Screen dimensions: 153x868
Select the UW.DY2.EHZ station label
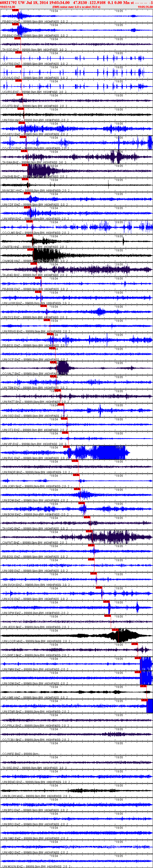pyautogui.click(x=35, y=317)
